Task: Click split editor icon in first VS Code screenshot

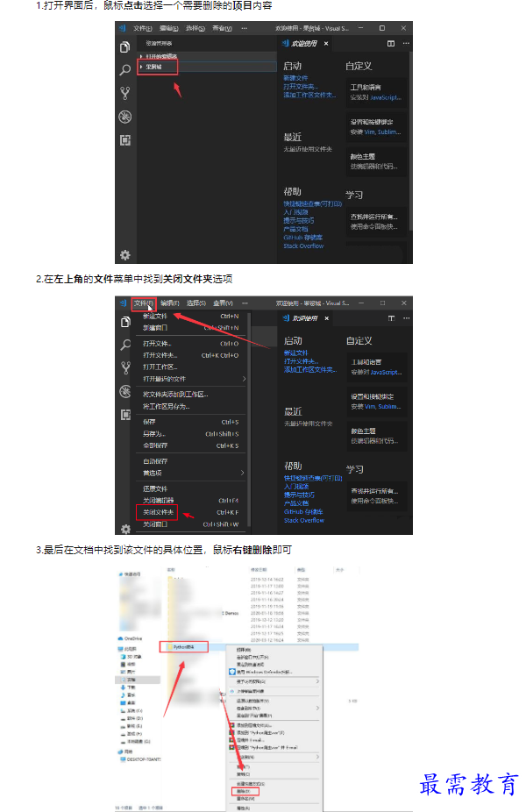Action: coord(391,44)
